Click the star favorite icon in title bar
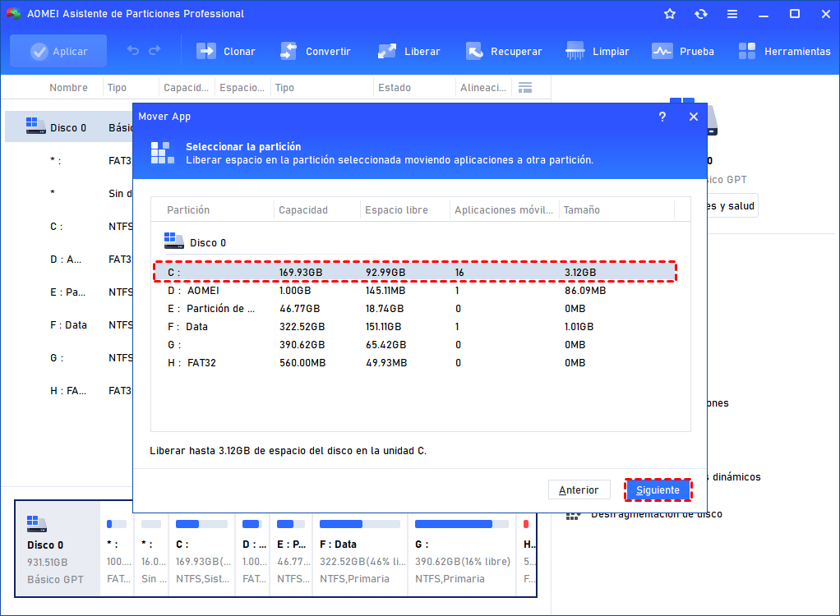This screenshot has height=616, width=840. (670, 14)
